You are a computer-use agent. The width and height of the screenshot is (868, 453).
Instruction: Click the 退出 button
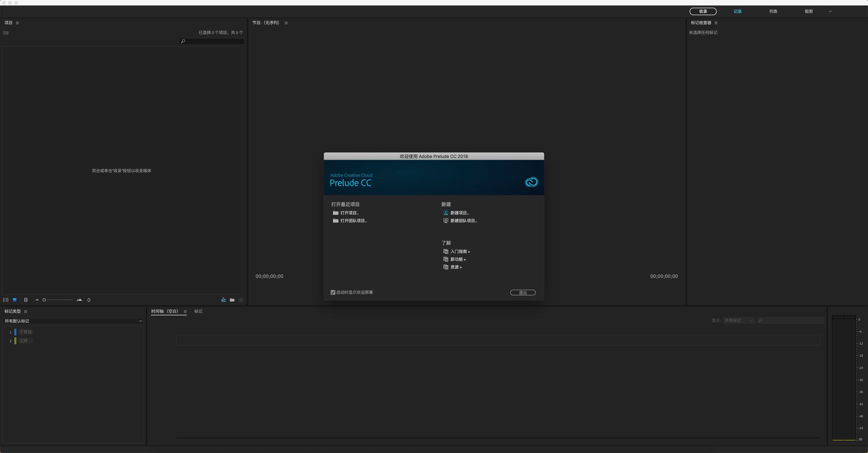[523, 293]
